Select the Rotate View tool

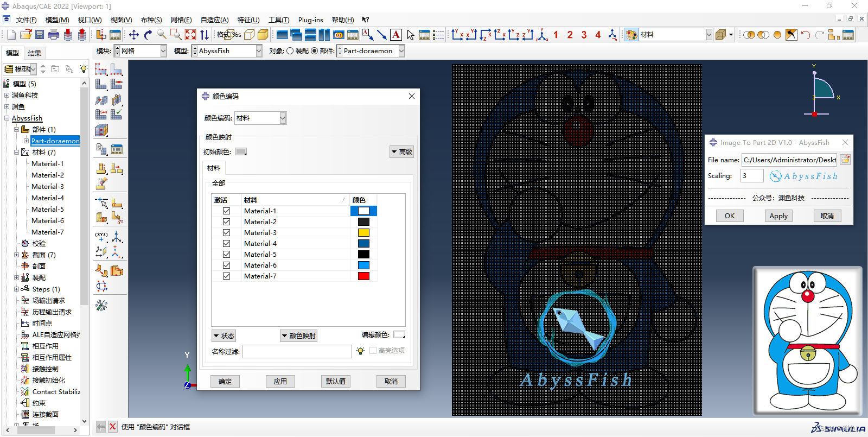[x=148, y=35]
